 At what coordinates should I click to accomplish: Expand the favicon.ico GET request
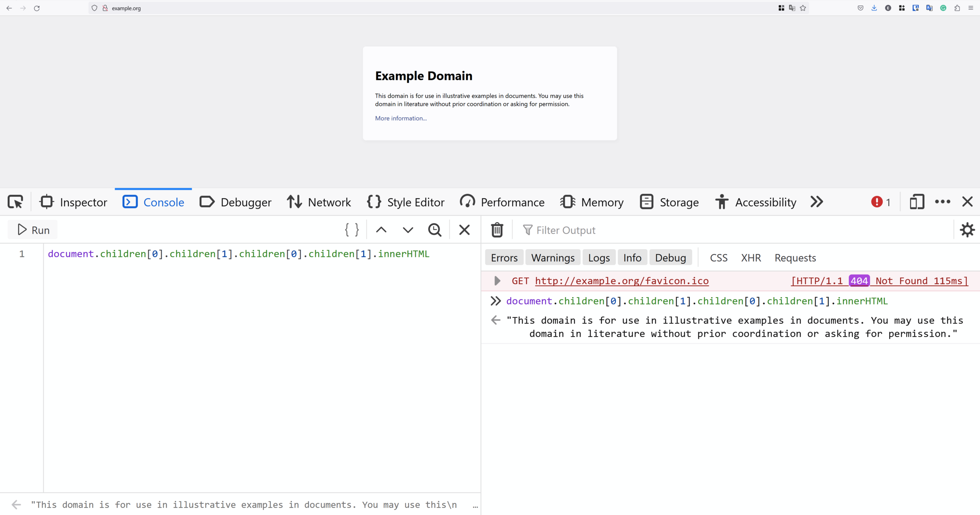(x=497, y=281)
